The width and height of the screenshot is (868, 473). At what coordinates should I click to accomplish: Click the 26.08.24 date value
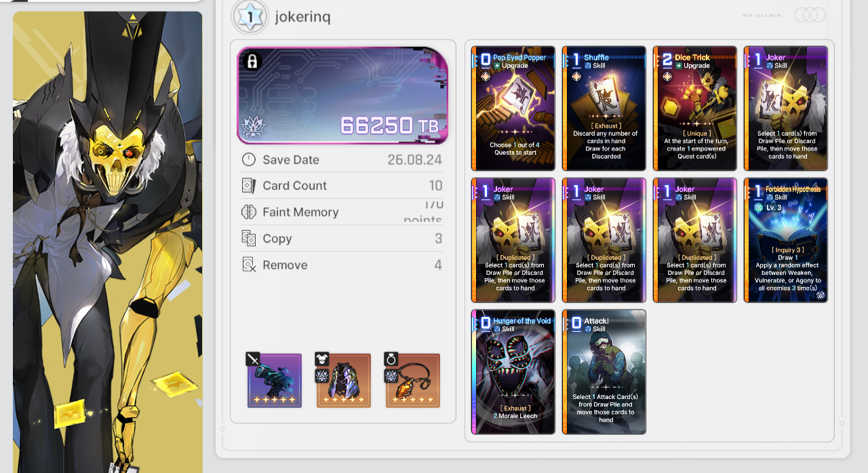415,159
